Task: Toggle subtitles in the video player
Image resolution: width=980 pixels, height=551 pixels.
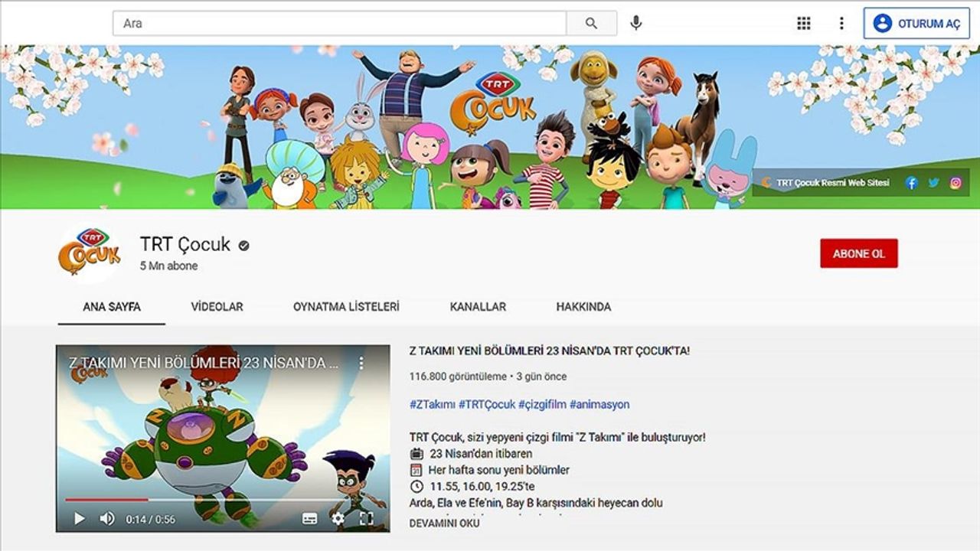Action: point(309,519)
